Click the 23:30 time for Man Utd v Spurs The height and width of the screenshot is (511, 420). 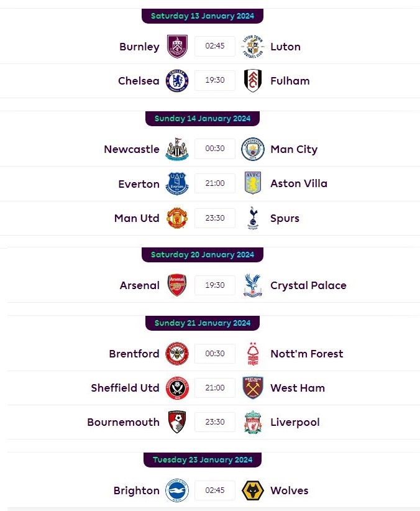point(215,218)
